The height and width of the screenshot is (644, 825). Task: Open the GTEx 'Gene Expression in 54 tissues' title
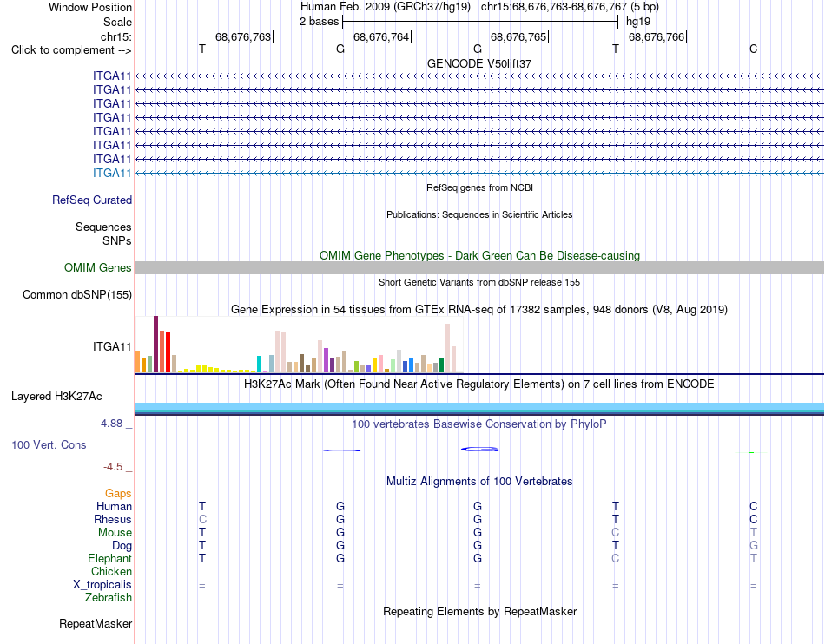(479, 310)
